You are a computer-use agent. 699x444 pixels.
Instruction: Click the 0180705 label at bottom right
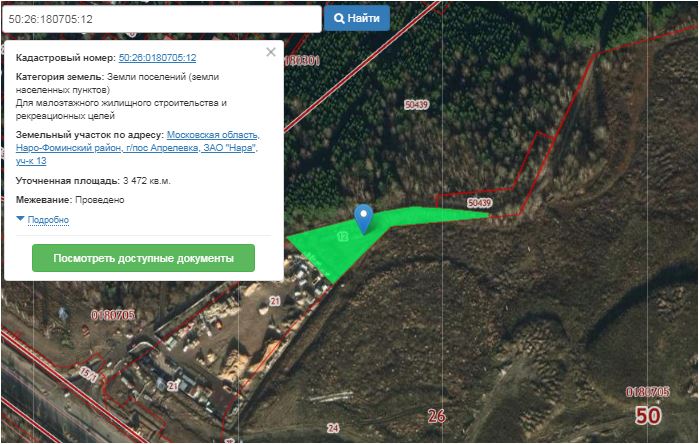coord(648,392)
